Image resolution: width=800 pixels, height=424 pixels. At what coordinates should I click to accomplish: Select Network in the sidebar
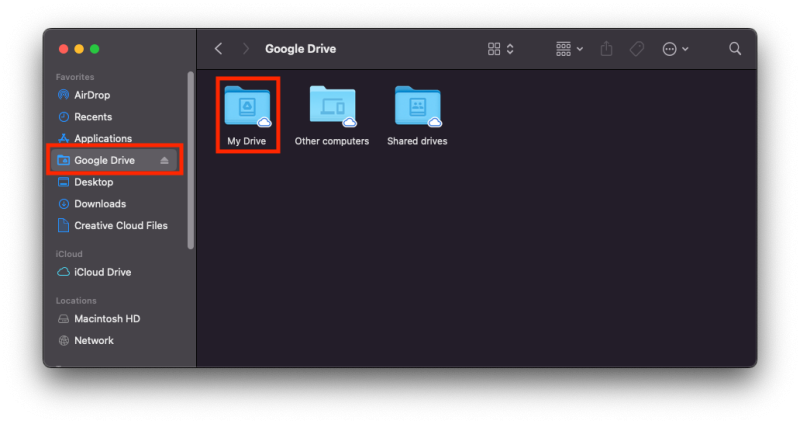click(115, 340)
